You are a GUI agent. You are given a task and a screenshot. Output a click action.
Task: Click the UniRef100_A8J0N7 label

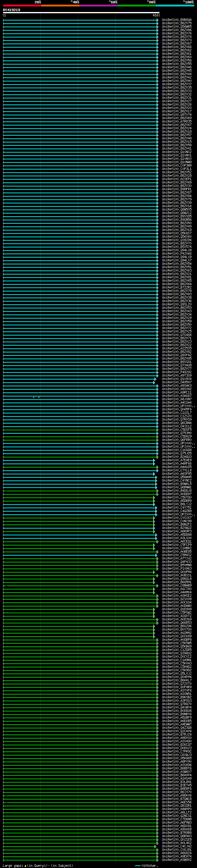[x=177, y=399]
